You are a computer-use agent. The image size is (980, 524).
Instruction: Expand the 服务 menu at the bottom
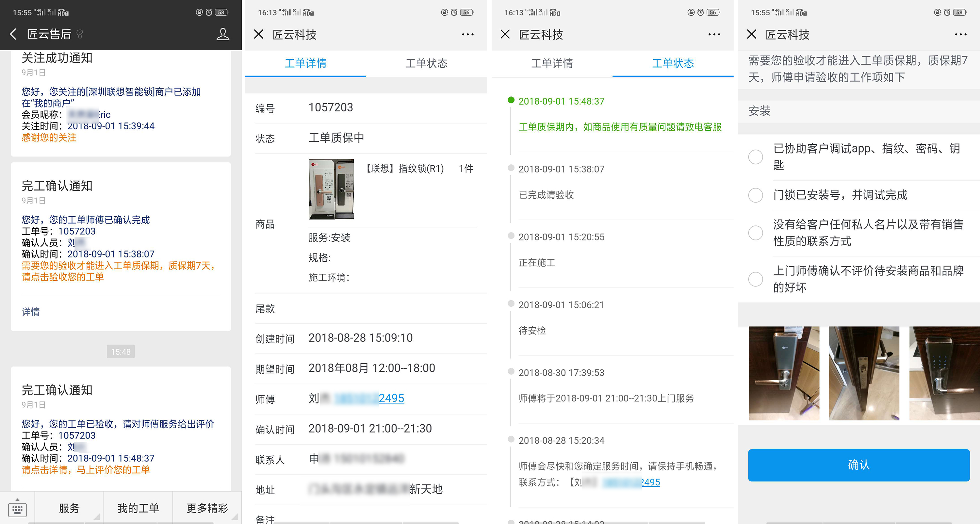69,508
